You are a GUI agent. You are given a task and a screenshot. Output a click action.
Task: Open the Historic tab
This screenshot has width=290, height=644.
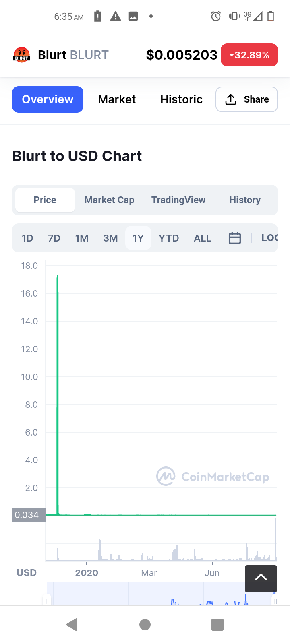pyautogui.click(x=181, y=99)
